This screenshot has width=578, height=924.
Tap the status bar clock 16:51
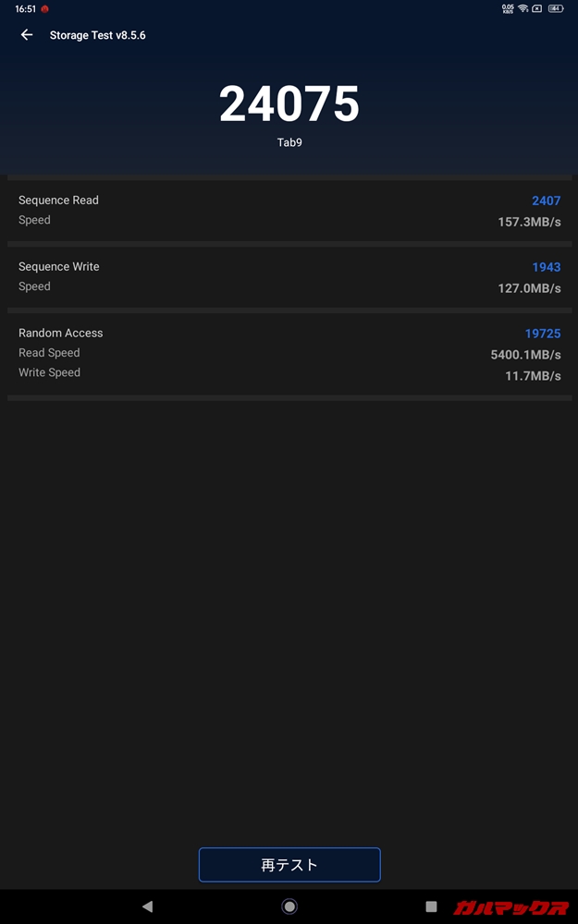click(x=25, y=8)
